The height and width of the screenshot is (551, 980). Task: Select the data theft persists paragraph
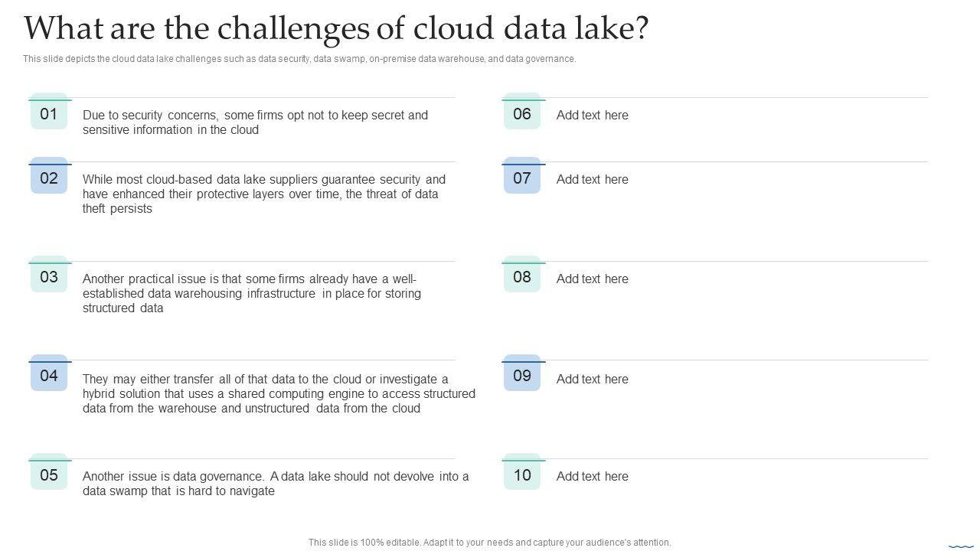tap(263, 194)
